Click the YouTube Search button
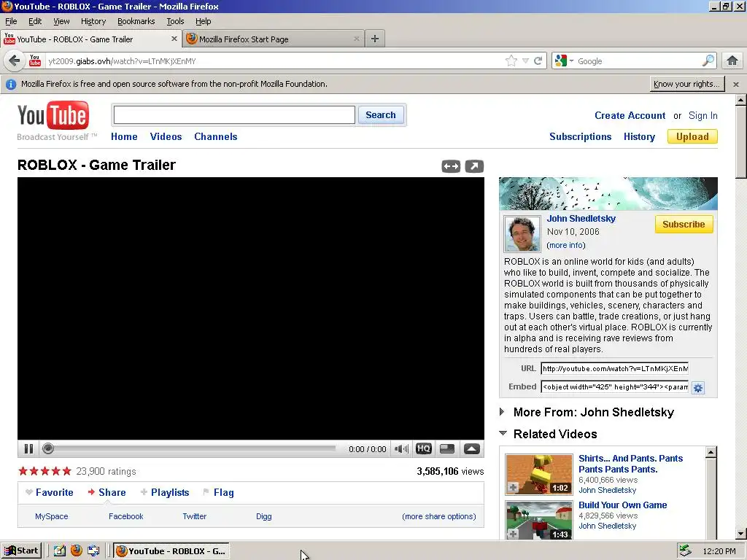The image size is (747, 560). (381, 114)
